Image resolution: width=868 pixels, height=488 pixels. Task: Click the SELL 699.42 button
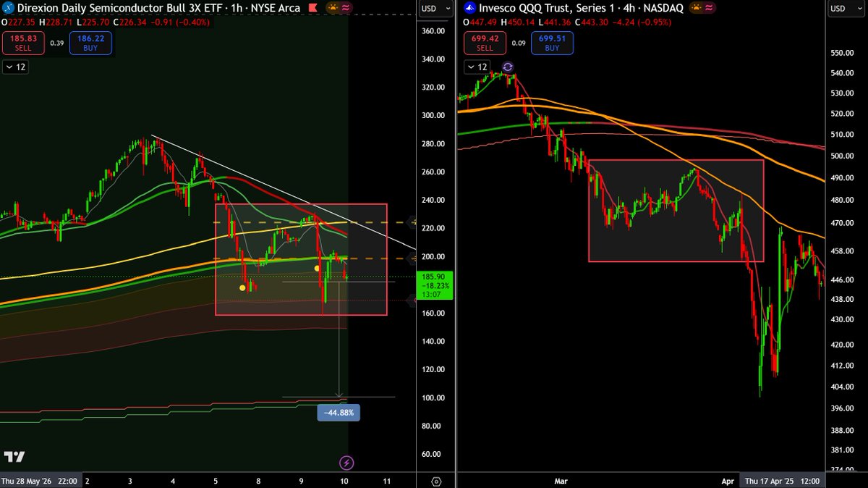[x=485, y=43]
